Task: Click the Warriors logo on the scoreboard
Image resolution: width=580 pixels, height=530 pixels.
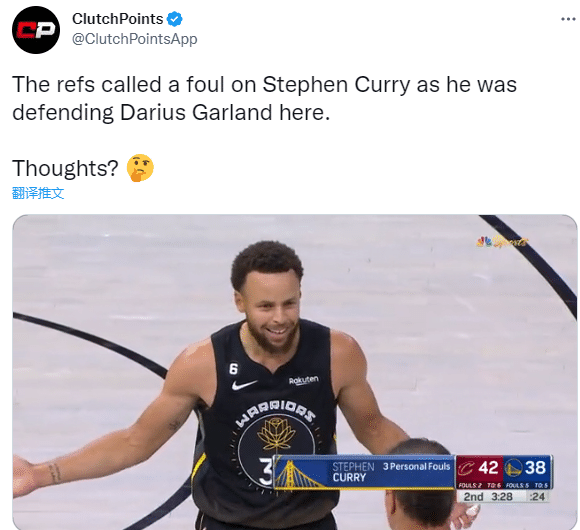Action: 513,468
